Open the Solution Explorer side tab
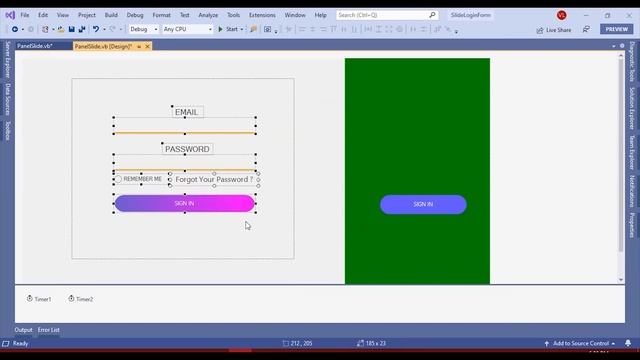The width and height of the screenshot is (640, 360). pos(632,108)
